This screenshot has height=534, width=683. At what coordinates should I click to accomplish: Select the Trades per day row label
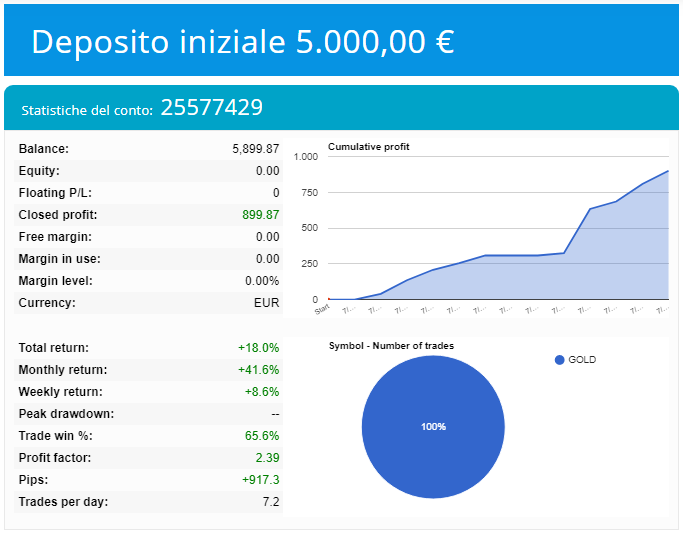tap(63, 502)
